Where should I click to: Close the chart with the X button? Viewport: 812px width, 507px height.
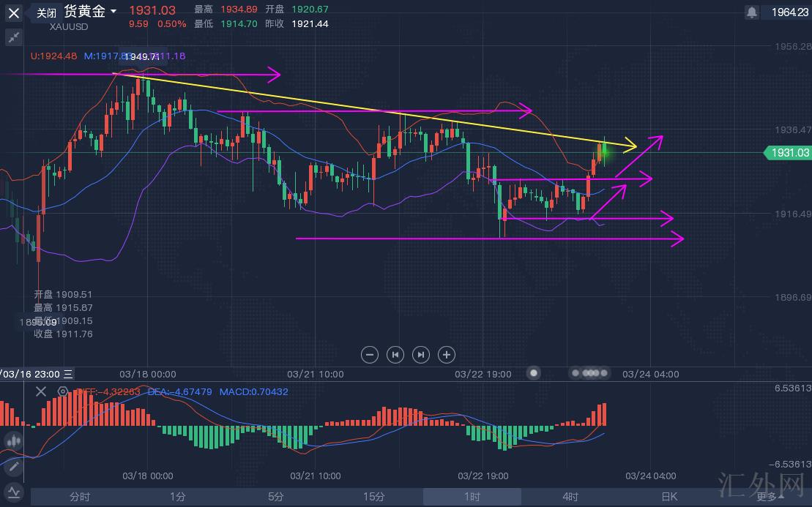14,13
